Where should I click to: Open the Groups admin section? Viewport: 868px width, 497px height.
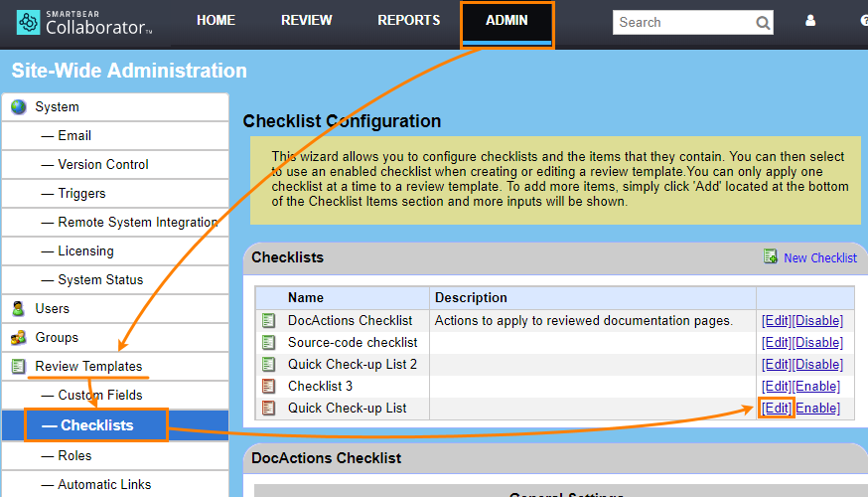(x=115, y=337)
